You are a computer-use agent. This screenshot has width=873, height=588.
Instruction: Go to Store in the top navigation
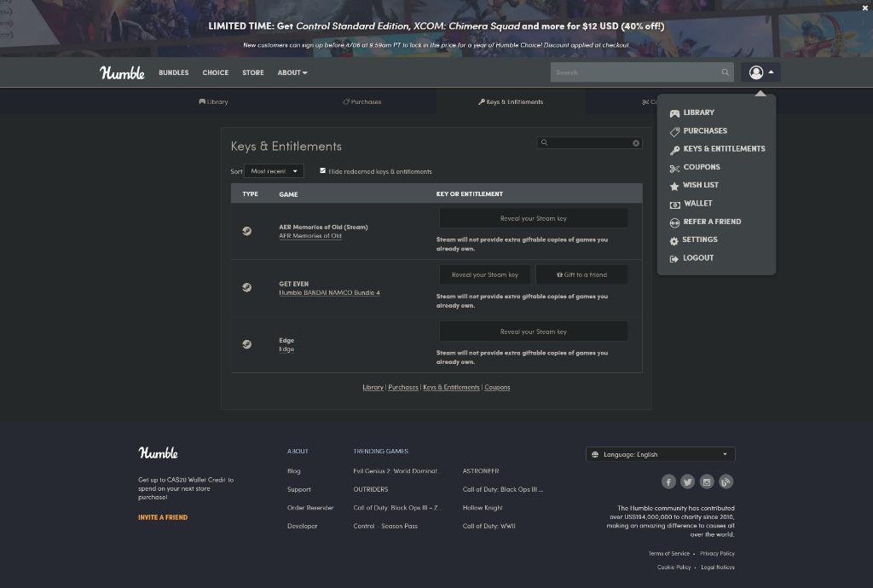tap(252, 72)
